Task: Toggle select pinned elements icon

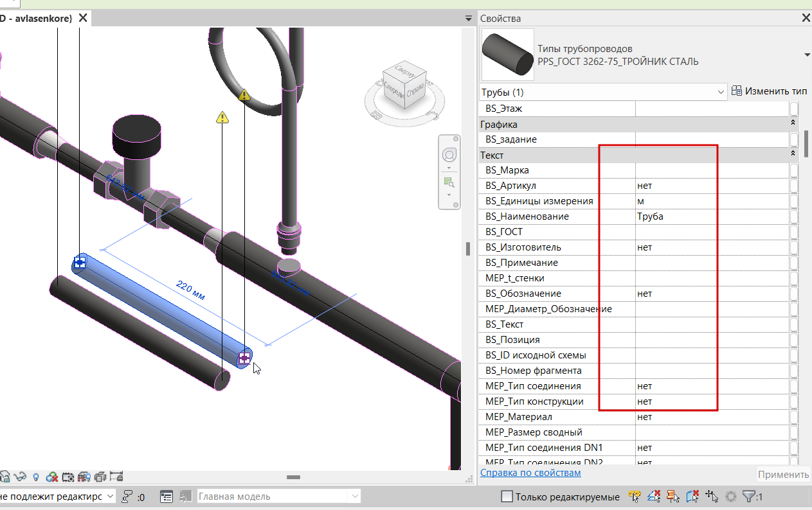Action: point(673,497)
